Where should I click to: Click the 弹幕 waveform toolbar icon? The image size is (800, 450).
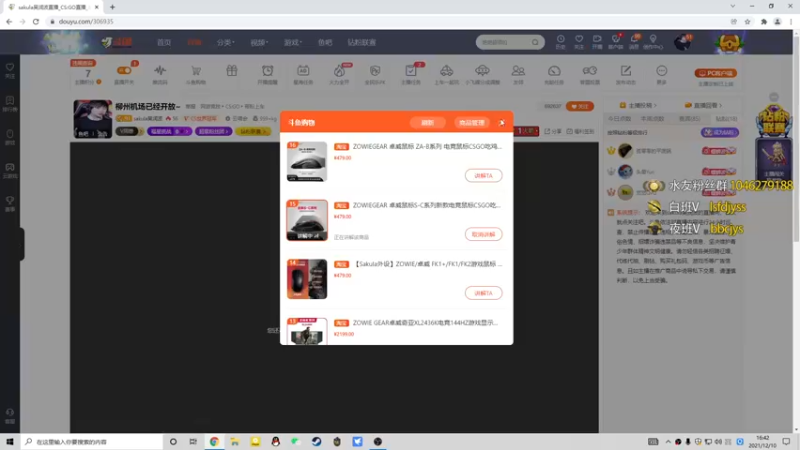160,71
